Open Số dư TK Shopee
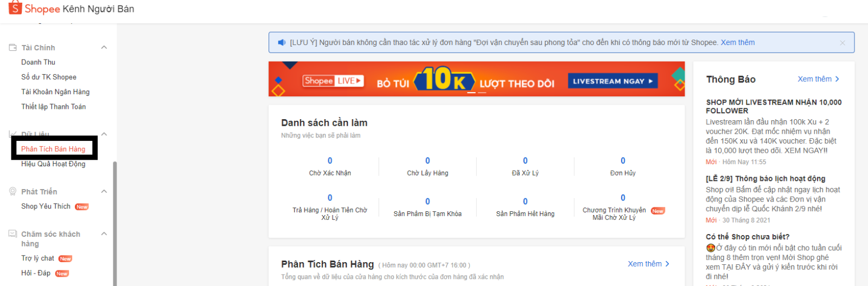This screenshot has width=868, height=286. tap(49, 77)
